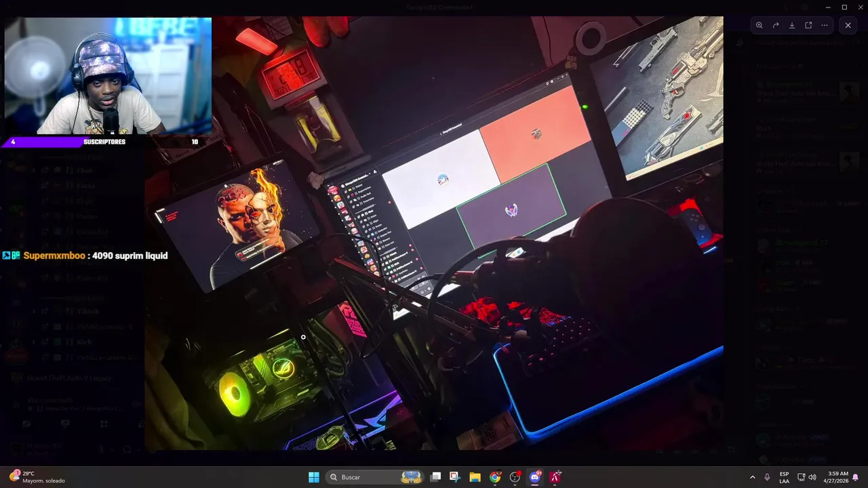Image resolution: width=868 pixels, height=488 pixels.
Task: Open the weather widget showing 29°C
Action: (x=38, y=477)
